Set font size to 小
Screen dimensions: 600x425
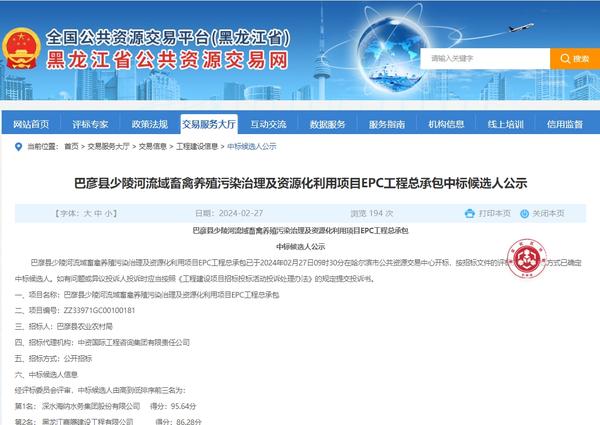tap(109, 213)
